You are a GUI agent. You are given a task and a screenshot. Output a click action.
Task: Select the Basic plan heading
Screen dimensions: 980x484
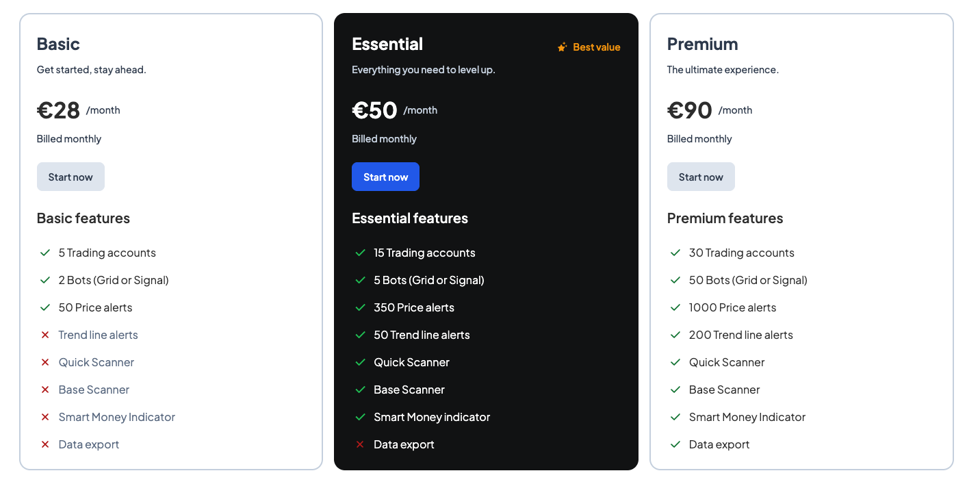tap(58, 44)
